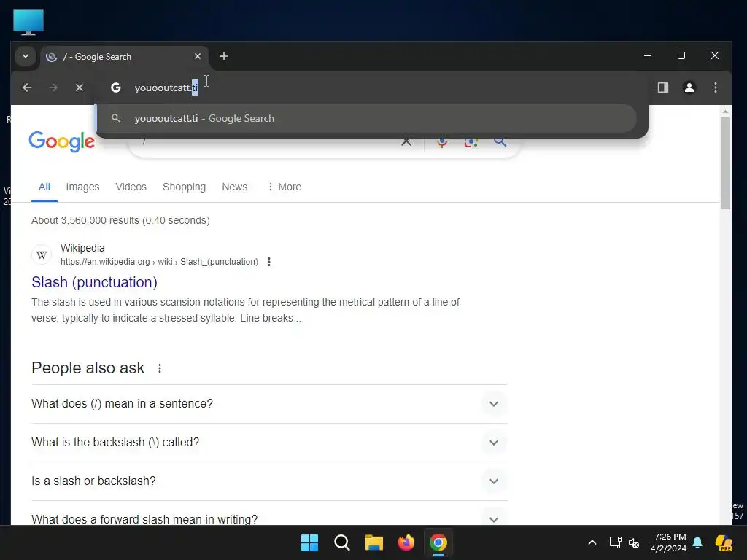The width and height of the screenshot is (747, 560).
Task: Open the en.wikipedia.org result URL
Action: 159,262
